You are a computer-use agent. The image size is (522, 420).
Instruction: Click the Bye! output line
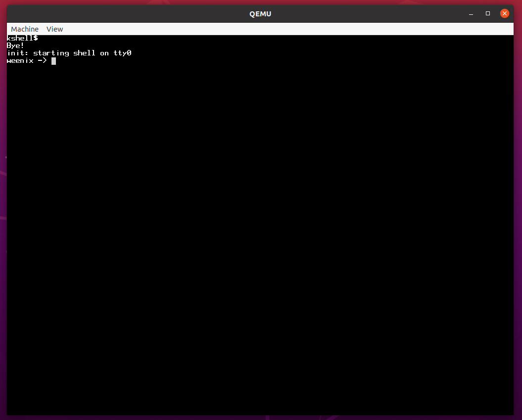click(x=15, y=46)
